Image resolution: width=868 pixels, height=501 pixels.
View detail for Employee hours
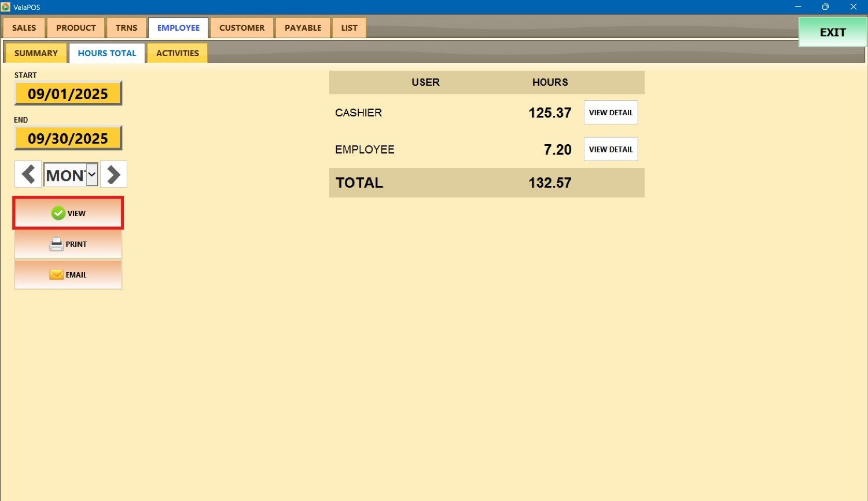tap(610, 149)
